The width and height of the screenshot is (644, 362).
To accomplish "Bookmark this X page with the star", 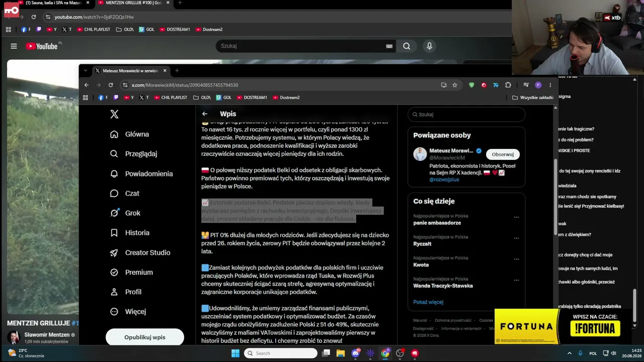I will pos(455,85).
